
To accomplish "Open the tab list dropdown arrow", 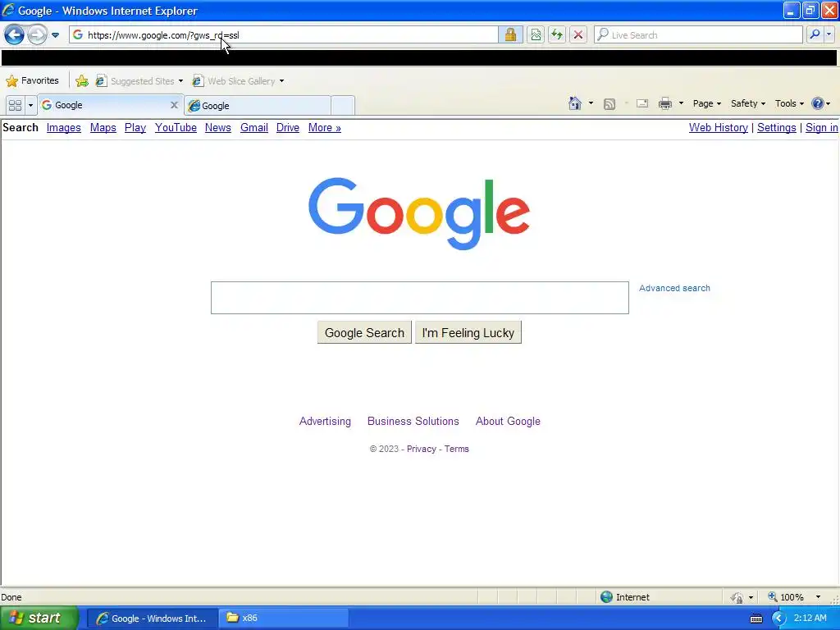I will [x=30, y=105].
